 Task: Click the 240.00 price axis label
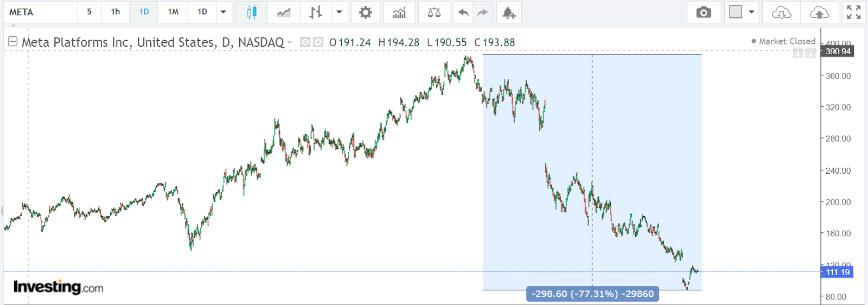(838, 170)
